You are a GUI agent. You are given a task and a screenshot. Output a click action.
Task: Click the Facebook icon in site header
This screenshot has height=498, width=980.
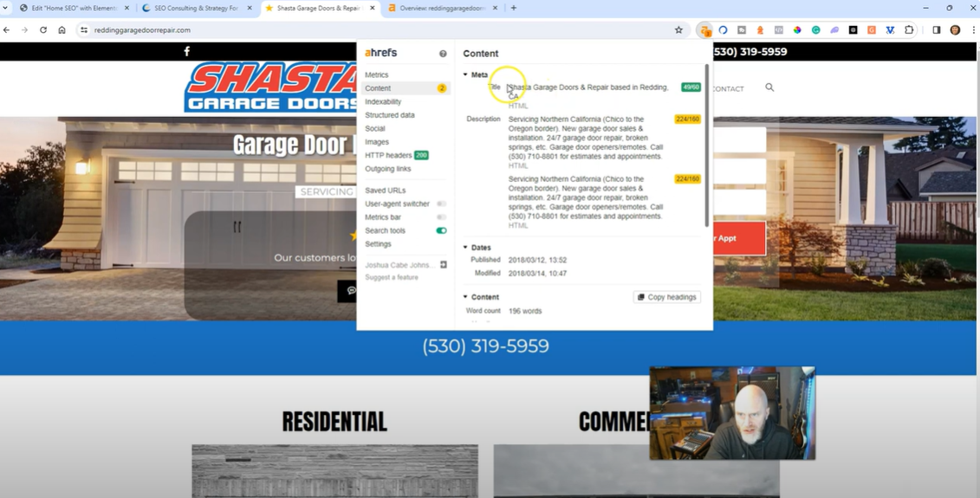[186, 51]
